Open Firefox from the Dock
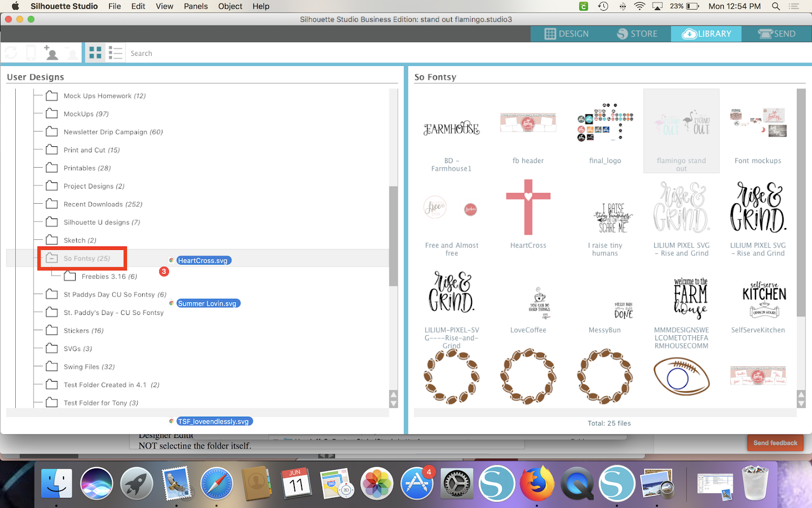This screenshot has width=812, height=508. coord(537,483)
